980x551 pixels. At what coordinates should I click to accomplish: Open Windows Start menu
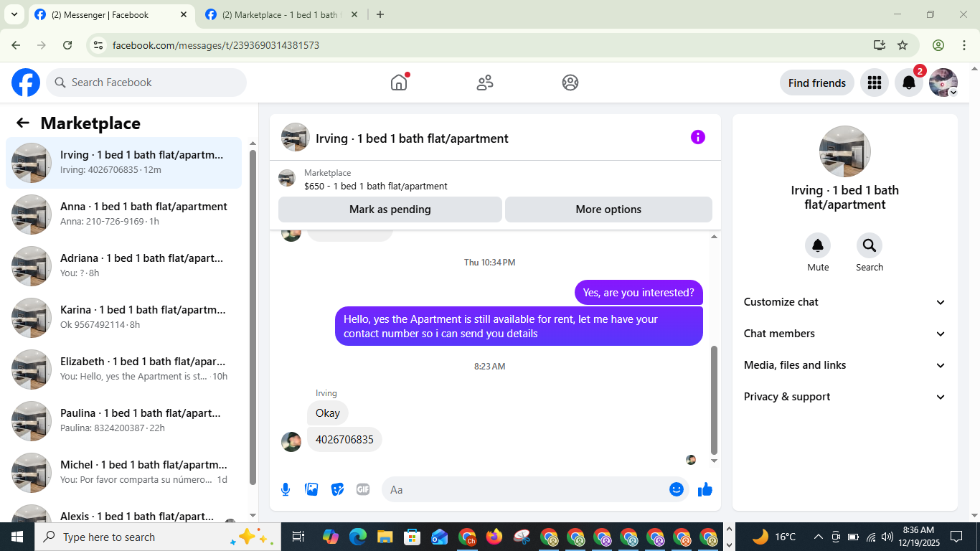click(x=17, y=537)
